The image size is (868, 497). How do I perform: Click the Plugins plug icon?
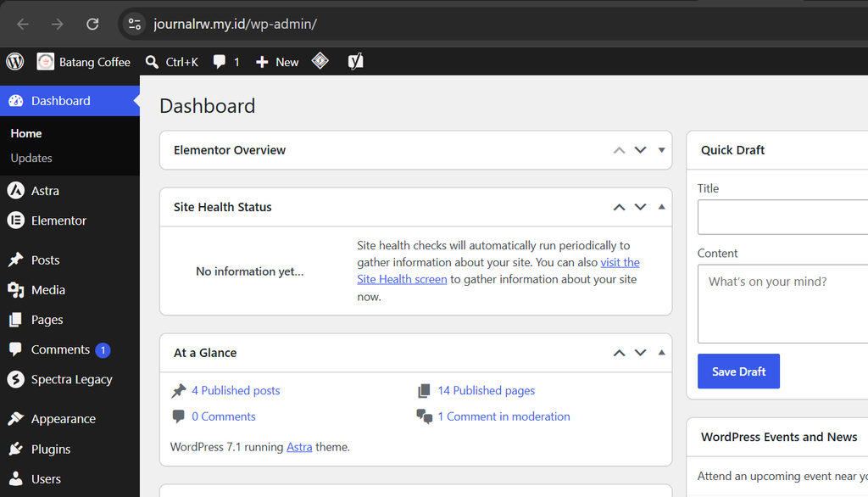[15, 449]
